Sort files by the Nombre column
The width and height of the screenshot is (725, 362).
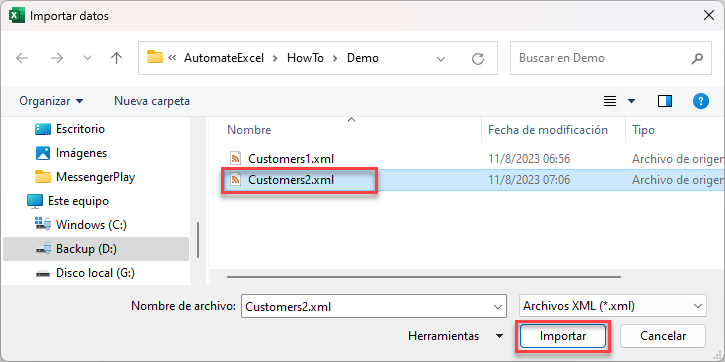pyautogui.click(x=249, y=130)
